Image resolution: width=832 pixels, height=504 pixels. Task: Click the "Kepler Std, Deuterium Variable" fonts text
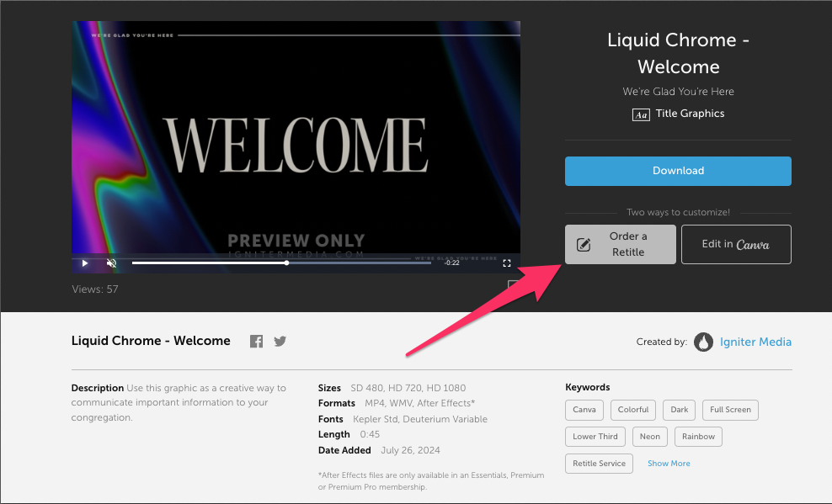(x=419, y=419)
